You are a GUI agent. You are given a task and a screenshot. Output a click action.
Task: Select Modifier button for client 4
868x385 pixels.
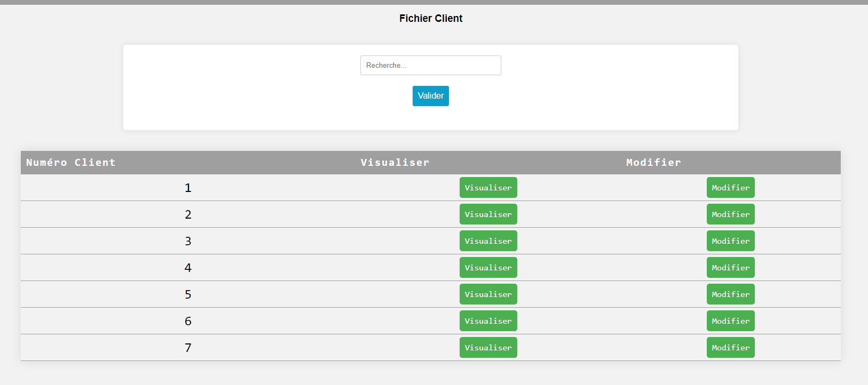click(730, 268)
